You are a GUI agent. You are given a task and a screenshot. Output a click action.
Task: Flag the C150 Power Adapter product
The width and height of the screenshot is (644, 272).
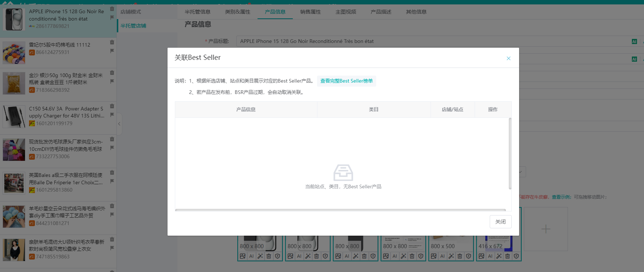[x=112, y=115]
